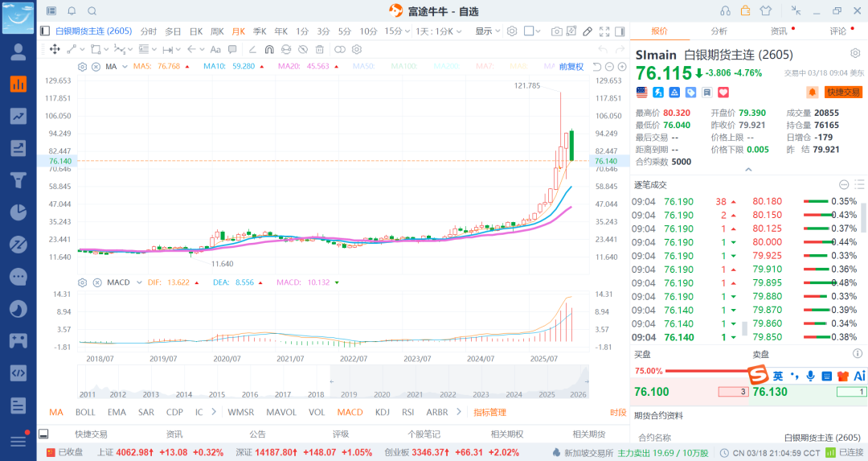Open the orange wallet icon
Image resolution: width=868 pixels, height=461 pixels.
(x=746, y=10)
